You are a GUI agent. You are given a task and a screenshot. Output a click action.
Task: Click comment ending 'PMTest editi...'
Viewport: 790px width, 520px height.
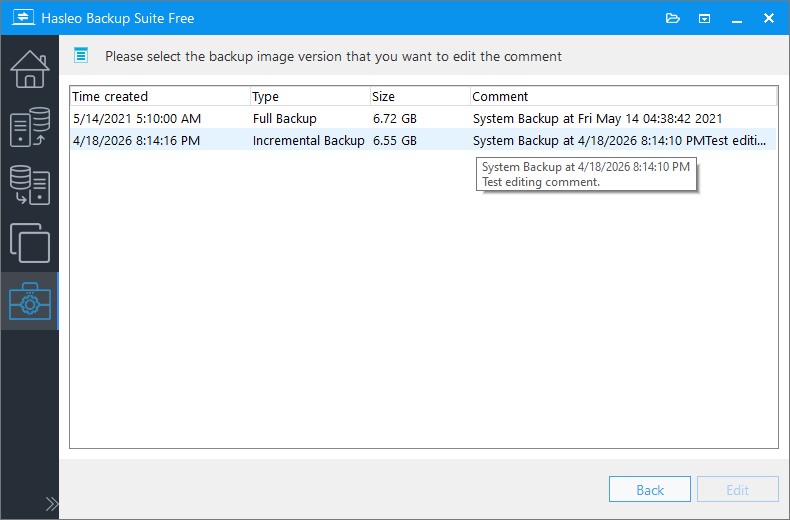tap(619, 140)
